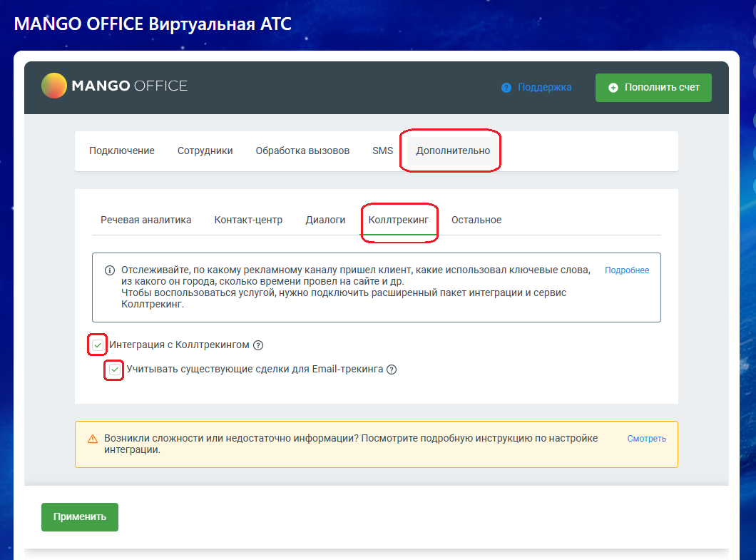Click the Смотреть instruction link
Screen dimensions: 756x560
pos(646,439)
